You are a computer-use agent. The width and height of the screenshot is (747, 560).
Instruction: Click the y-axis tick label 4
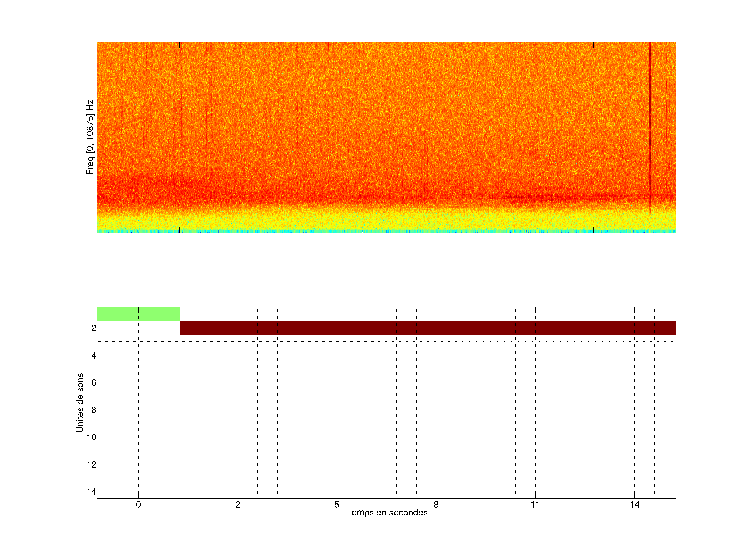[x=94, y=355]
